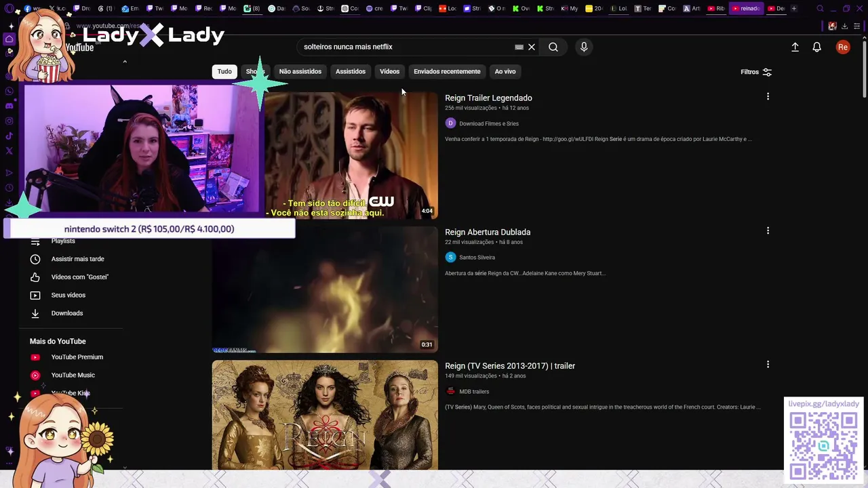Screen dimensions: 868x488
Task: Switch to the "Art" browser tab
Action: click(692, 9)
